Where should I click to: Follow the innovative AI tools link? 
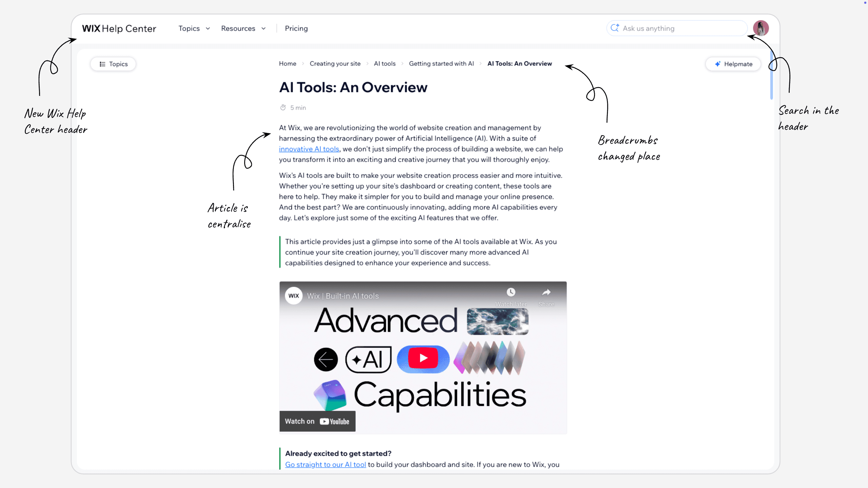309,149
